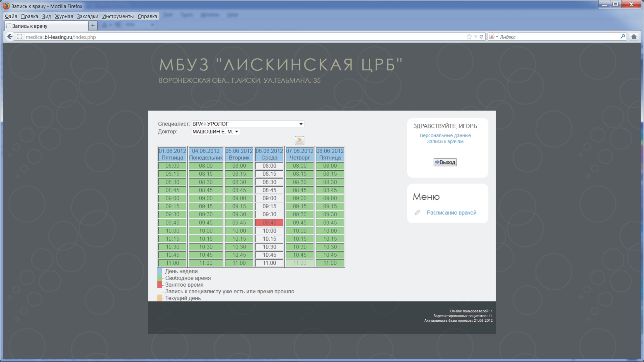This screenshot has width=644, height=362.
Task: Open the Файл menu
Action: (11, 16)
